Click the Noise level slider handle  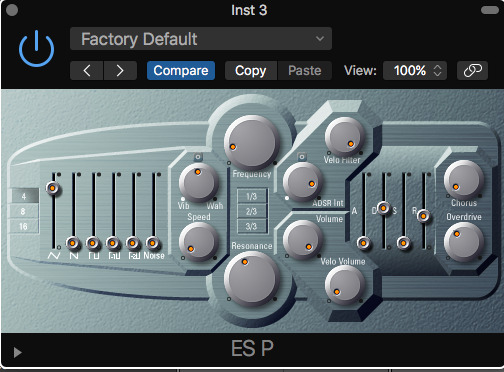pos(152,243)
